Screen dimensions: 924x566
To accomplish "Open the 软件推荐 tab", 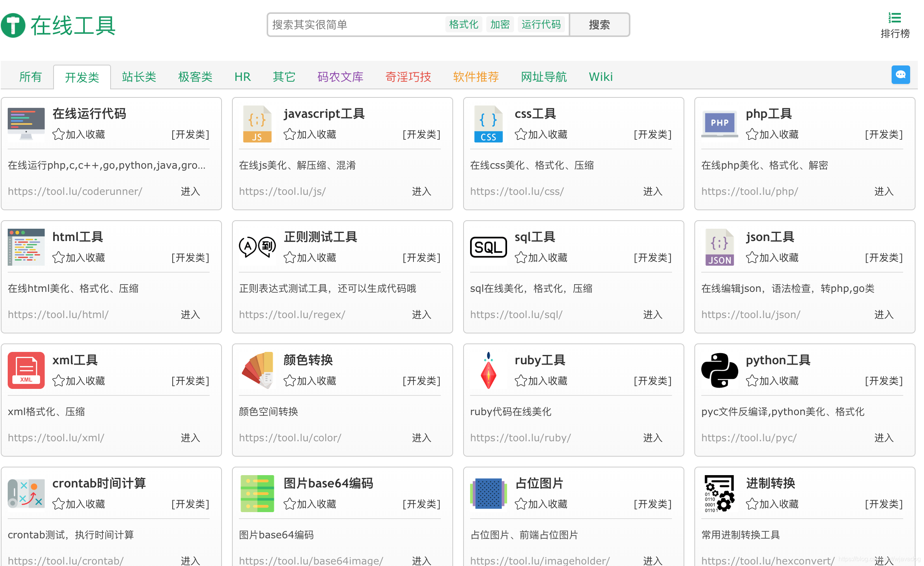I will pyautogui.click(x=476, y=77).
